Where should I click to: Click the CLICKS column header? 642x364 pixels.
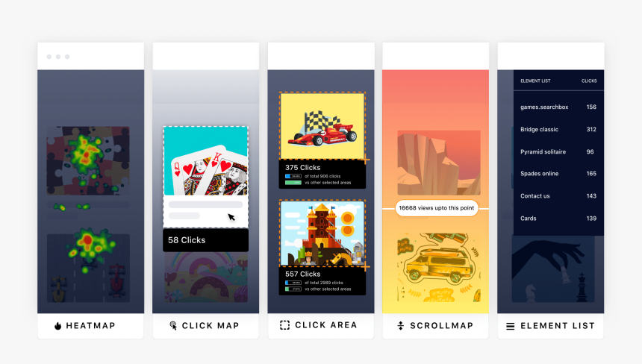tap(589, 81)
